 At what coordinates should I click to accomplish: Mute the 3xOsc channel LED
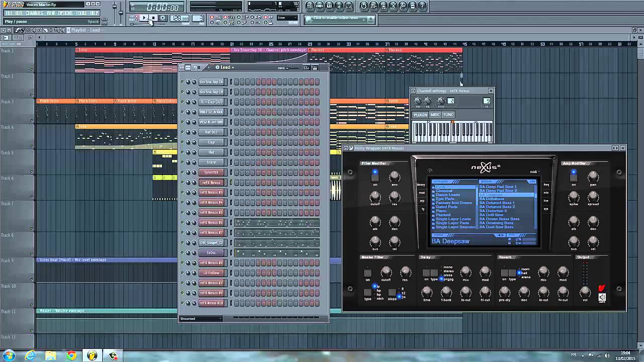tap(183, 253)
